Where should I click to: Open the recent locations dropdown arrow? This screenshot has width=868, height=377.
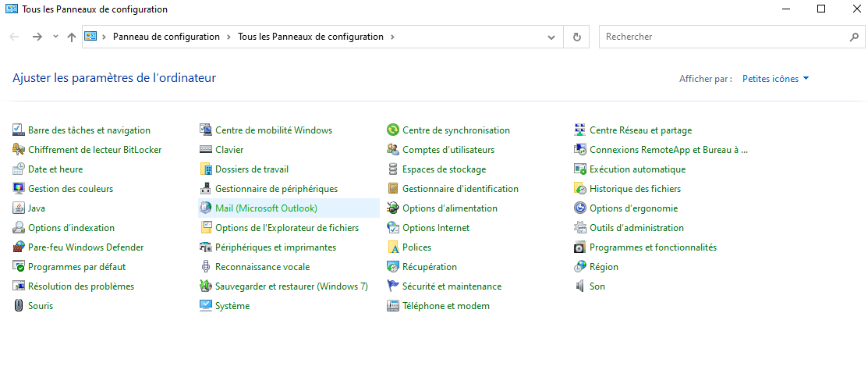tap(55, 37)
